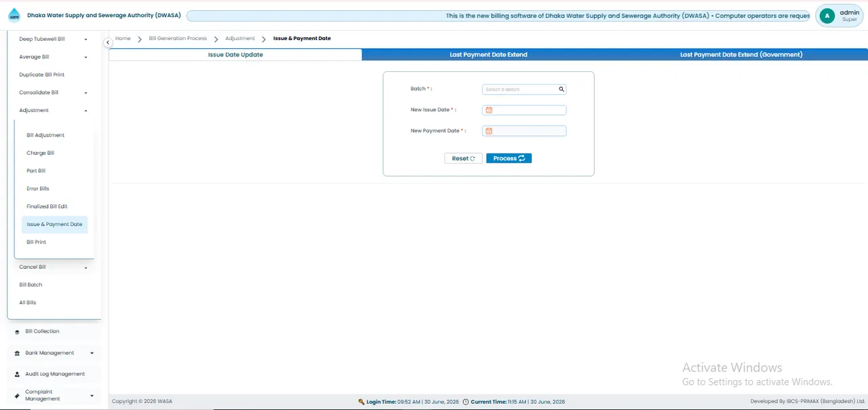Open Finalized Bill Edit submenu item
Viewport: 868px width, 410px height.
(47, 206)
